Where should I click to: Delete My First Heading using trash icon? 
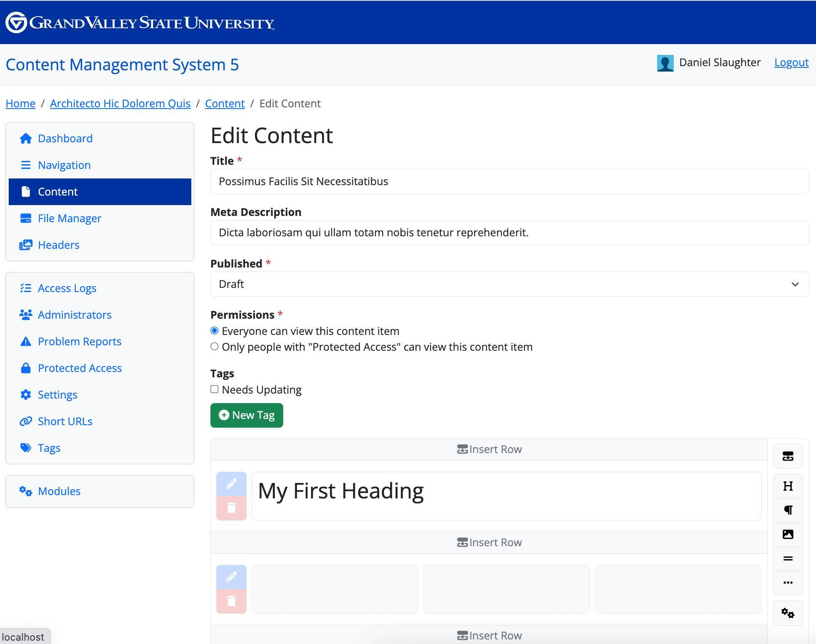click(x=231, y=508)
